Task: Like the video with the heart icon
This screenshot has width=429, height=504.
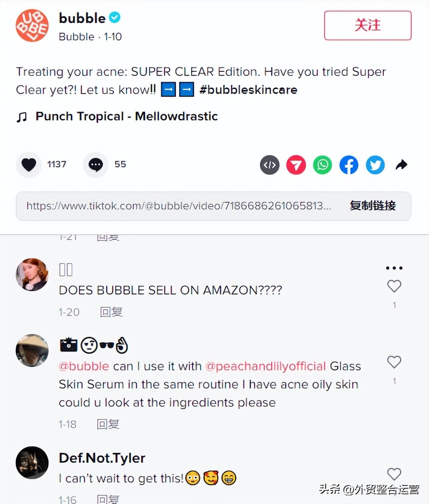Action: (x=29, y=165)
